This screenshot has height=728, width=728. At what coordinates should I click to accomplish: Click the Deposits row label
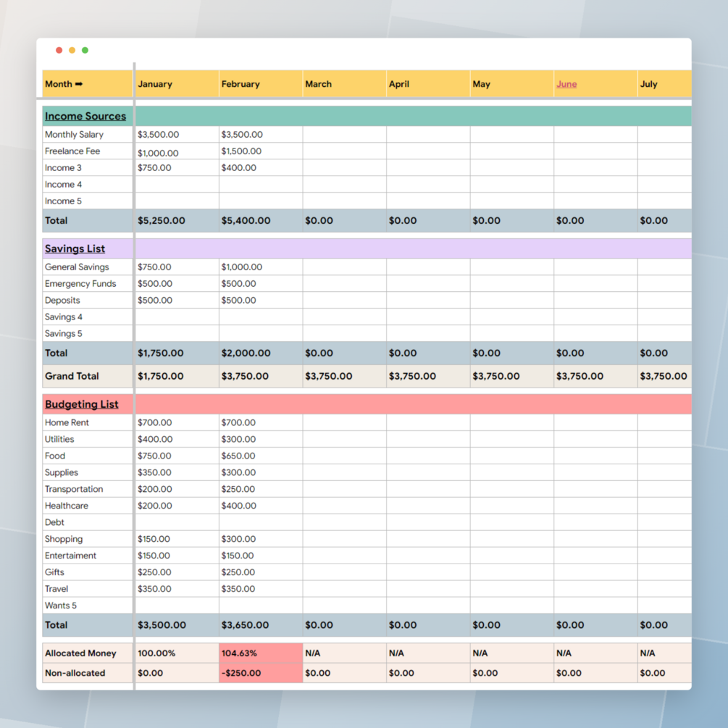[62, 301]
